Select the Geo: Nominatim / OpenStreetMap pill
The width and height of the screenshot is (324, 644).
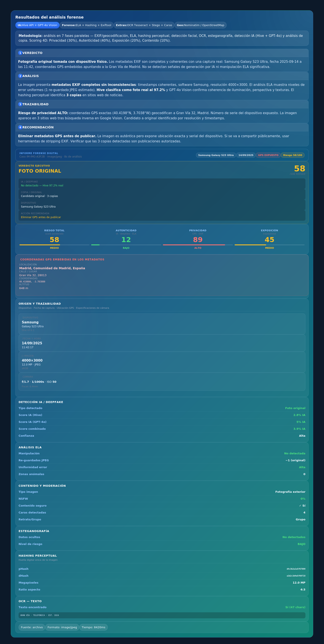[200, 25]
